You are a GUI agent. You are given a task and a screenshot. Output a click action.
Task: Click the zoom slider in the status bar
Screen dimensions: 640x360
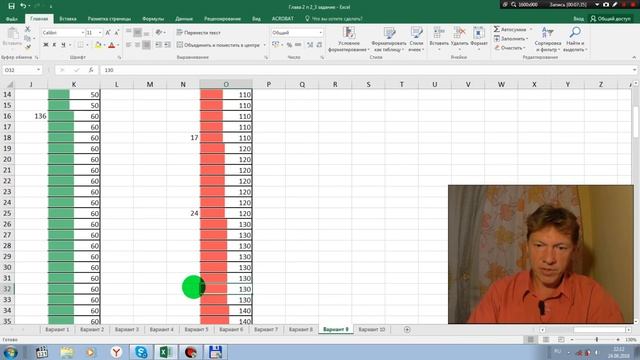(597, 340)
